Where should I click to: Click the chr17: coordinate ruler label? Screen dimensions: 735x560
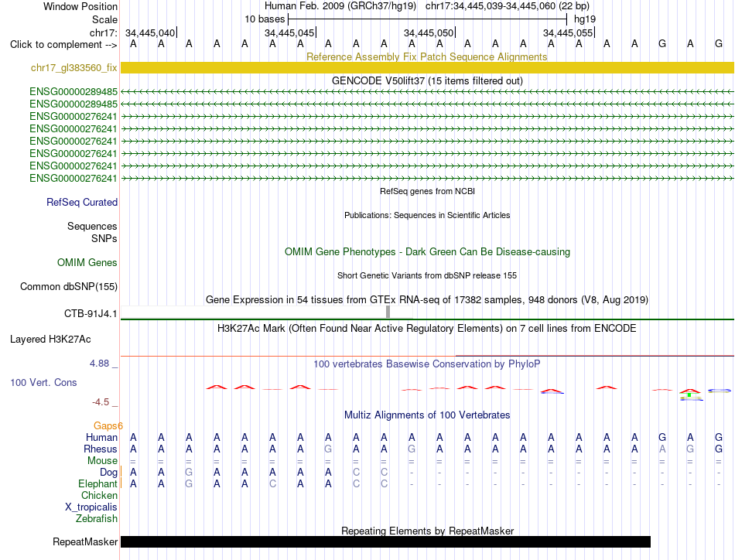103,32
